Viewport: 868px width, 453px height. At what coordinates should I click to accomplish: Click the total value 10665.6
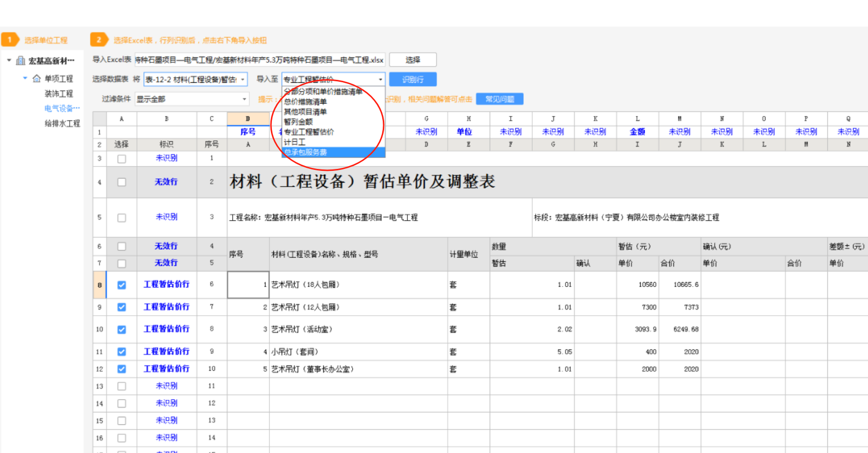pyautogui.click(x=686, y=285)
